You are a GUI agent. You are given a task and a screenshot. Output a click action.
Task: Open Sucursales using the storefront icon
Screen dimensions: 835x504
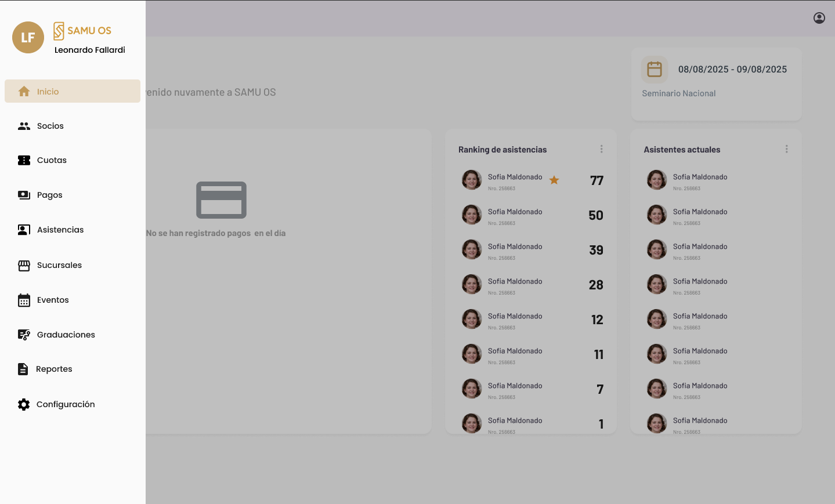pos(24,266)
